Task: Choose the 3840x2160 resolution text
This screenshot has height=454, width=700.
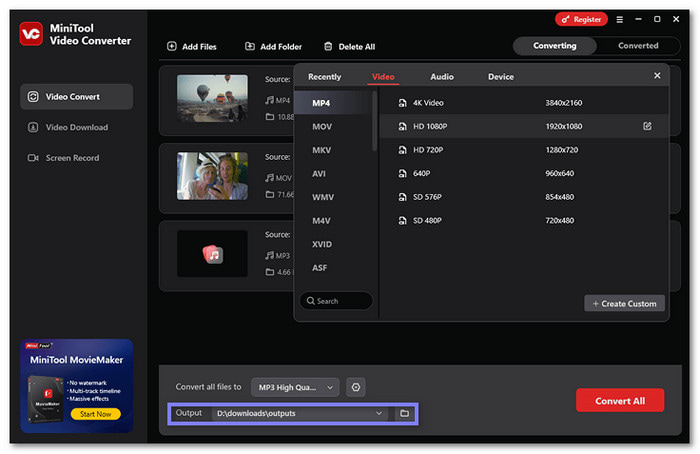Action: 563,103
